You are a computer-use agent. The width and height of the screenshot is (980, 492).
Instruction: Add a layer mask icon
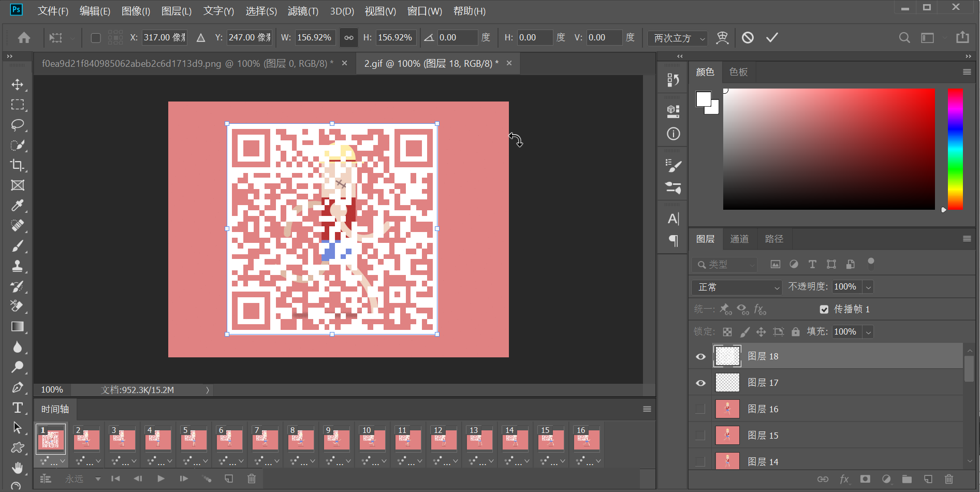point(865,479)
